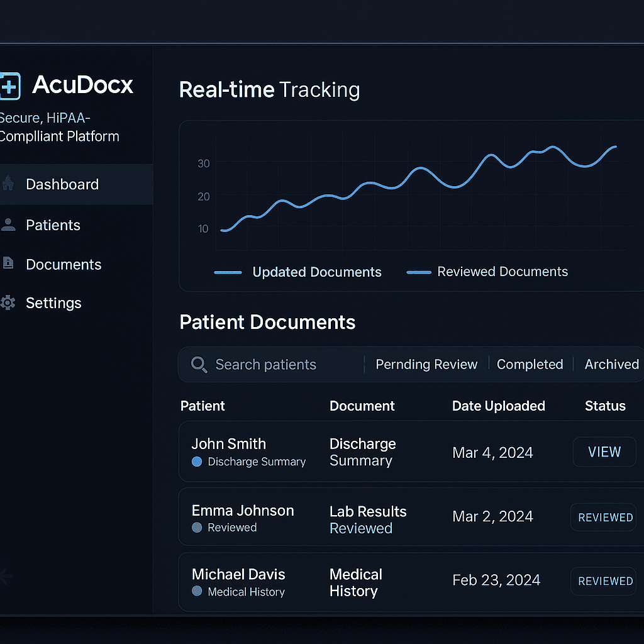The image size is (644, 644).
Task: Toggle Michael Davis's status indicator dot
Action: 197,592
